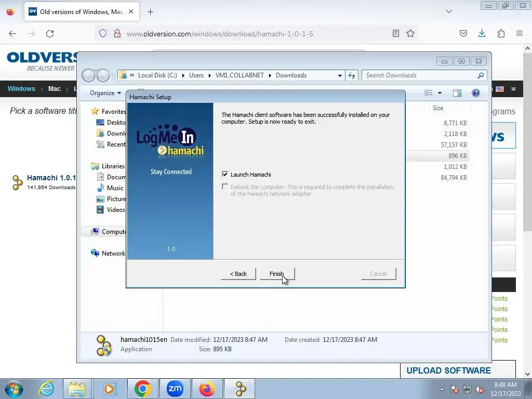
Task: Toggle the preview pane icon in Explorer
Action: tap(457, 93)
